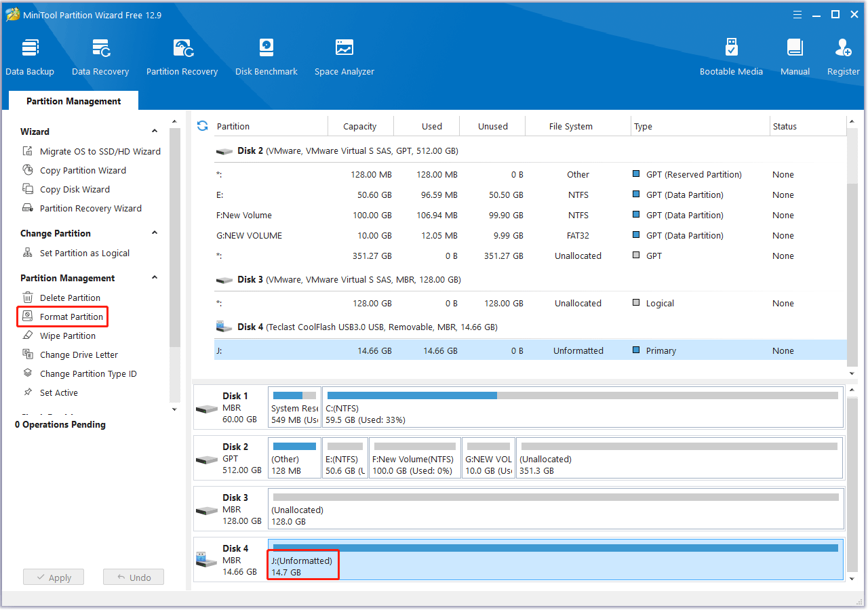Select the Disk 4 header row
This screenshot has width=868, height=610.
[x=530, y=327]
